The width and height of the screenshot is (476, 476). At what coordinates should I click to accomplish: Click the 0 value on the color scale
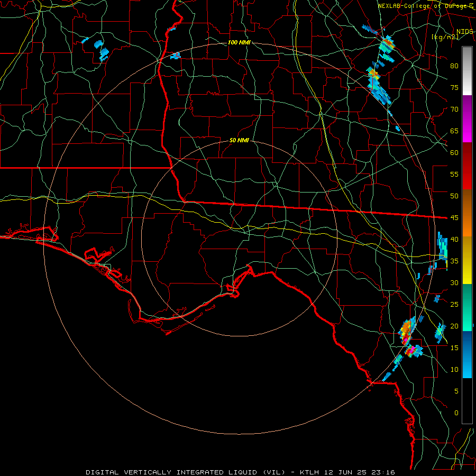point(456,413)
